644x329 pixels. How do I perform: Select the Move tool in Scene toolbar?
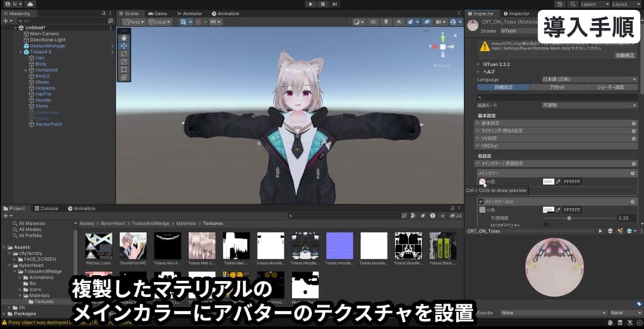point(124,46)
